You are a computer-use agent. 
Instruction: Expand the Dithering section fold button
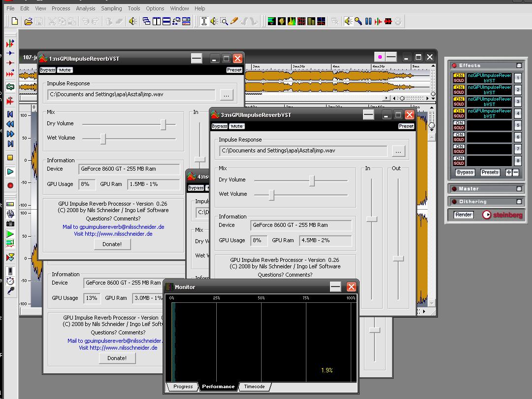[519, 201]
